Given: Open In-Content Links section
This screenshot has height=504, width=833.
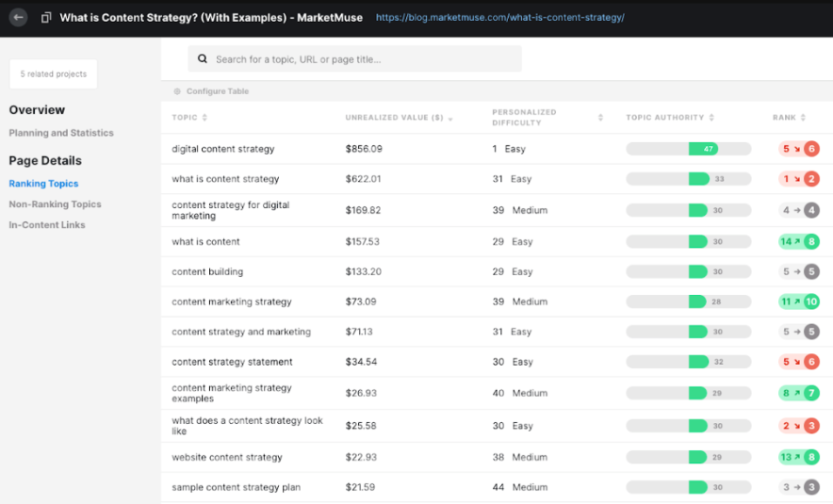Looking at the screenshot, I should (47, 225).
